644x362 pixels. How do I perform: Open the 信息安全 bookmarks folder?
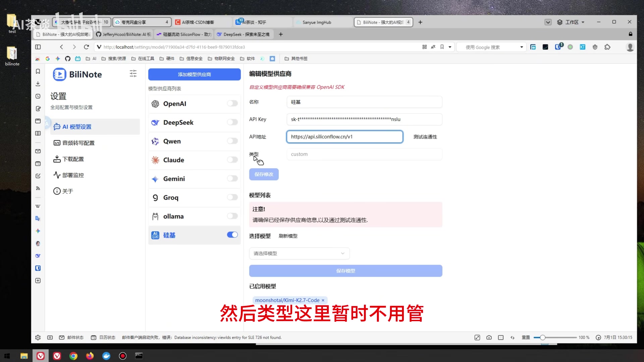point(191,59)
